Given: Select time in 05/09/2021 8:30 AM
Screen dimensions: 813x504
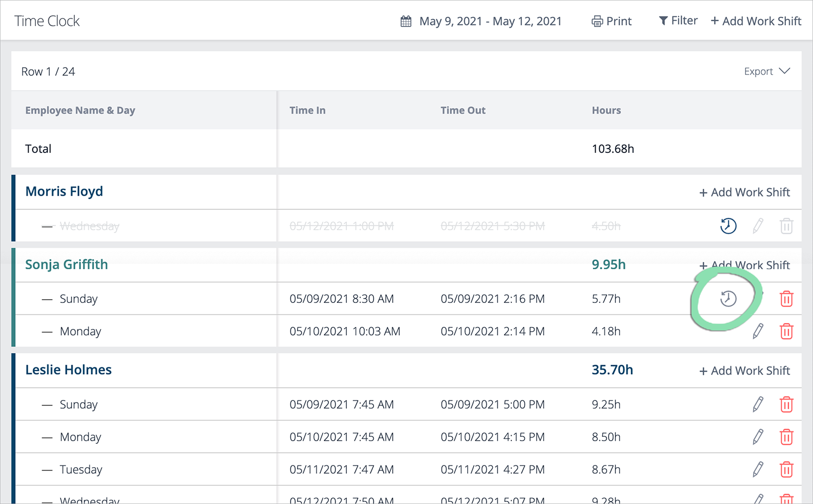Looking at the screenshot, I should (341, 299).
